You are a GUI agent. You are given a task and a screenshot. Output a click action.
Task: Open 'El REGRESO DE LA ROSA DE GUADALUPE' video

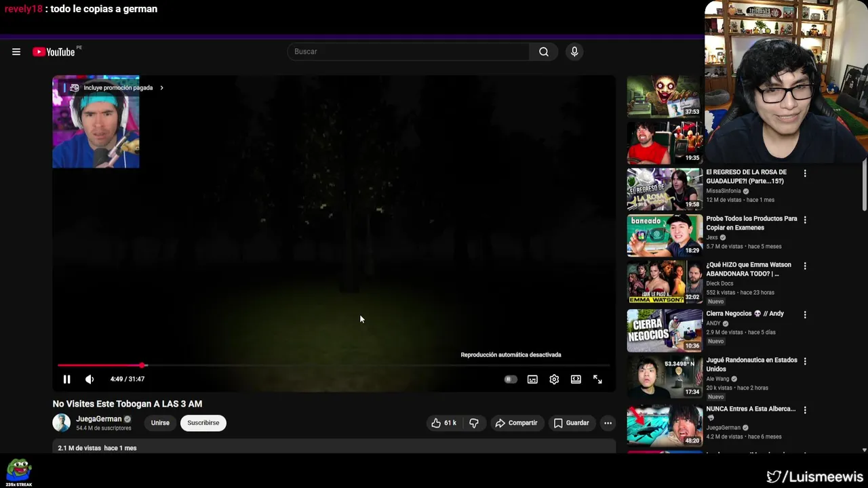pos(746,177)
